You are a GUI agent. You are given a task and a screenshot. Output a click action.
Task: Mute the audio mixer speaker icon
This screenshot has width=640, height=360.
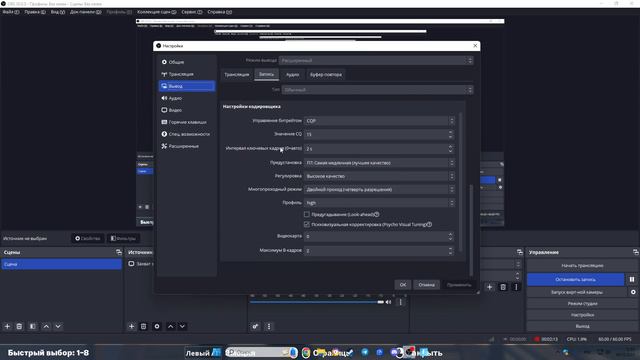(389, 302)
